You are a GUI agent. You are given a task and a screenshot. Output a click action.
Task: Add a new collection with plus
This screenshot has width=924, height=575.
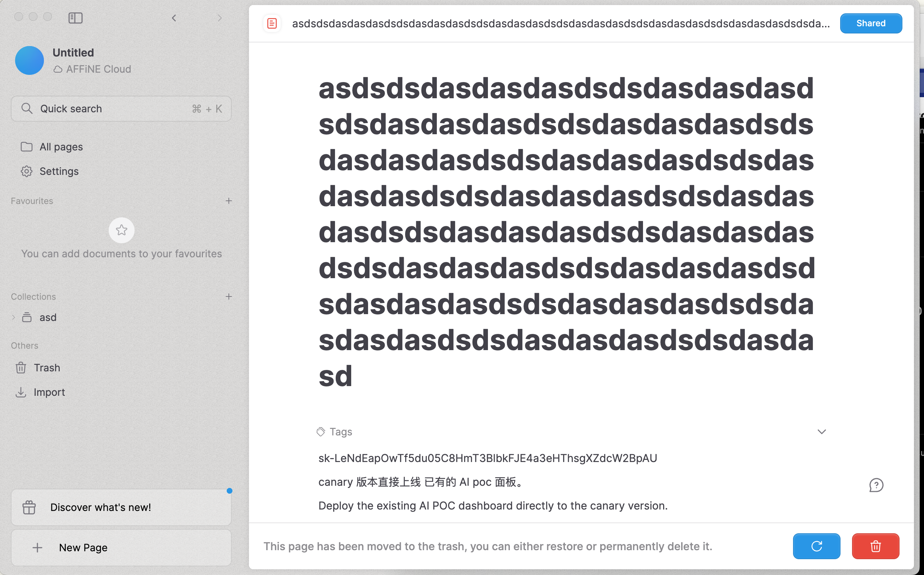pos(228,296)
